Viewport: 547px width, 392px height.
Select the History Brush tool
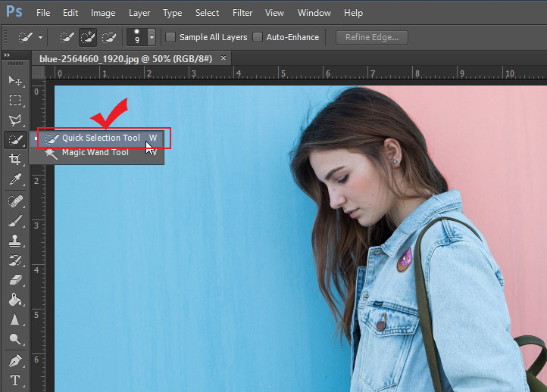pos(15,260)
